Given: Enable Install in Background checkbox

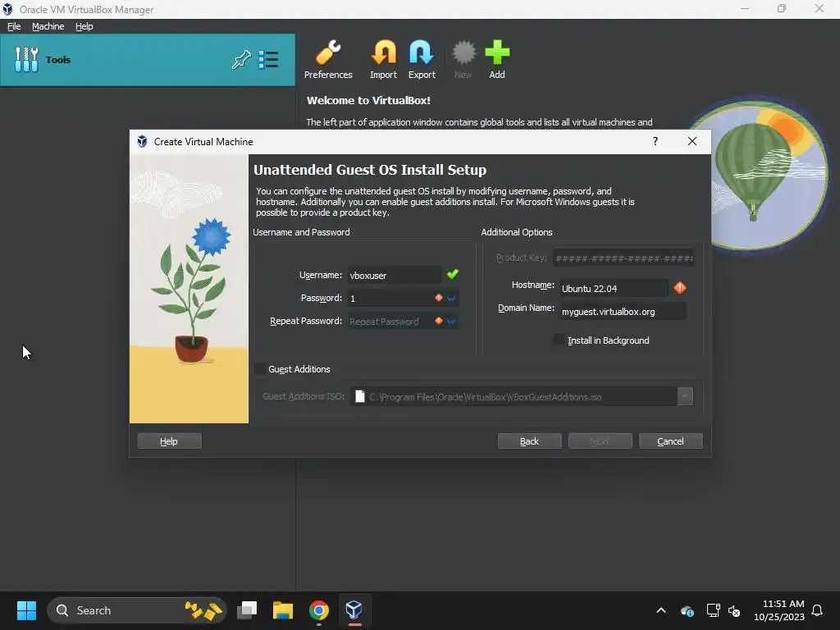Looking at the screenshot, I should coord(559,340).
